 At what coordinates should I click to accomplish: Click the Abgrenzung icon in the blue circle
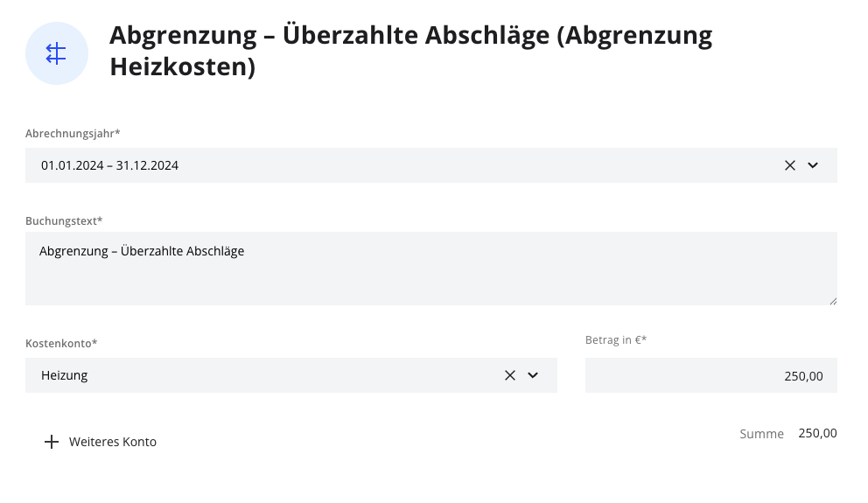click(x=57, y=53)
